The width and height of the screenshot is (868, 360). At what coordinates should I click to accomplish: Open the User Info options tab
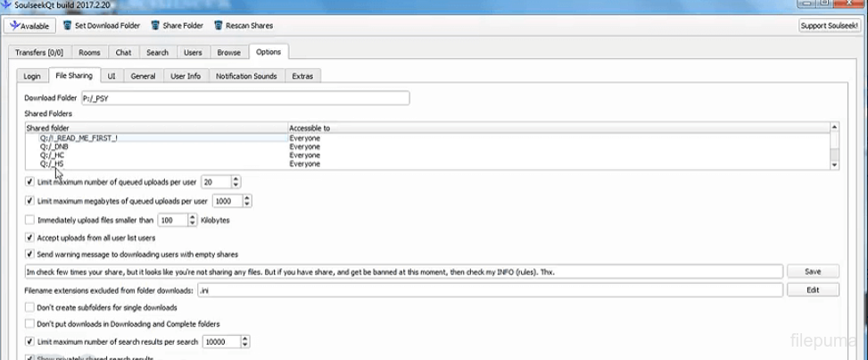tap(184, 76)
